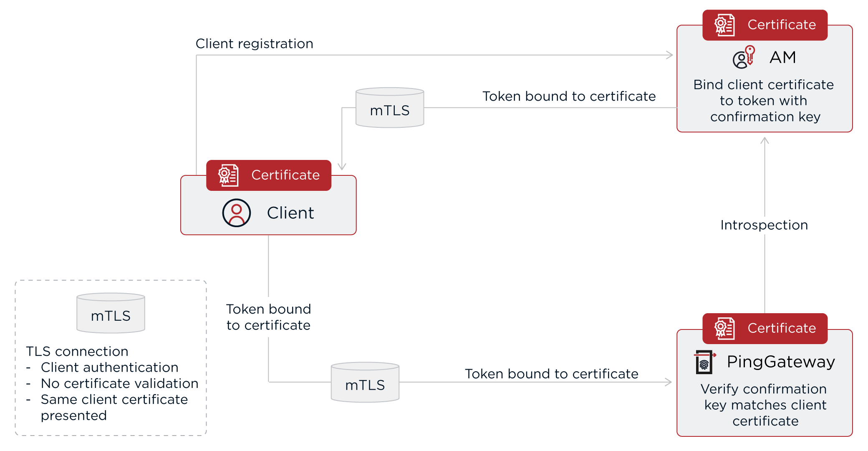This screenshot has width=868, height=451.
Task: Toggle the No certificate validation list item
Action: tap(119, 383)
